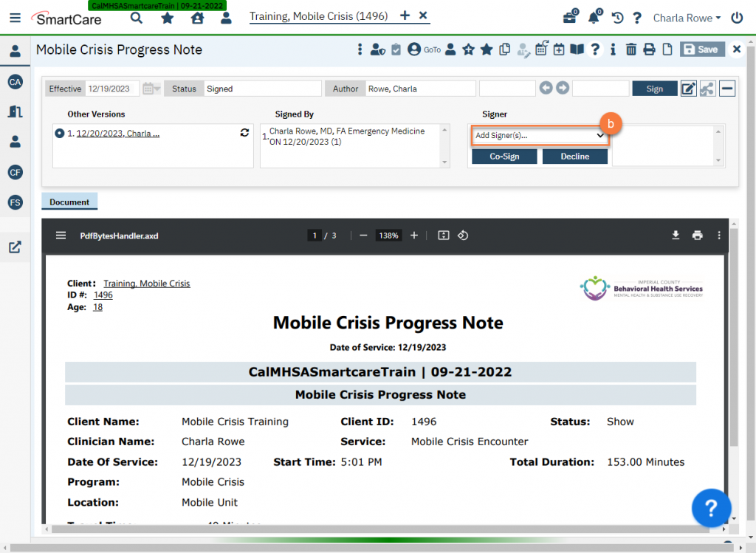Open client link Training, Mobile Crisis
The width and height of the screenshot is (756, 553).
coord(317,16)
